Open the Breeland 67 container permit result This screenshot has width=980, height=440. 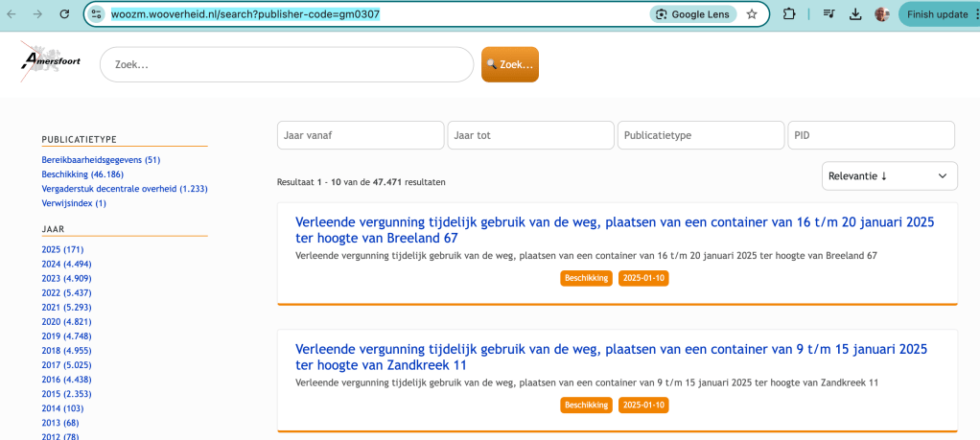[x=614, y=230]
